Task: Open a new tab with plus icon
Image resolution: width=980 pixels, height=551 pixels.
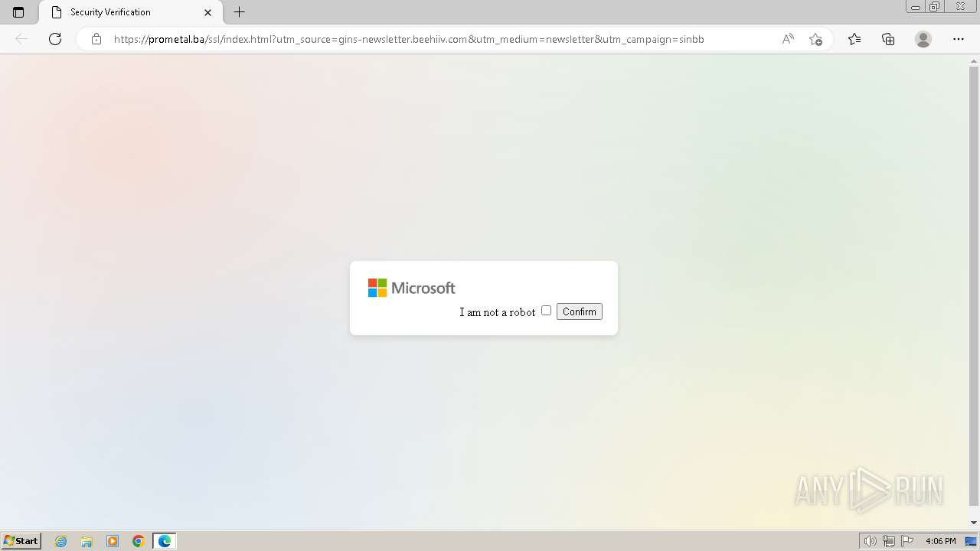Action: (240, 12)
